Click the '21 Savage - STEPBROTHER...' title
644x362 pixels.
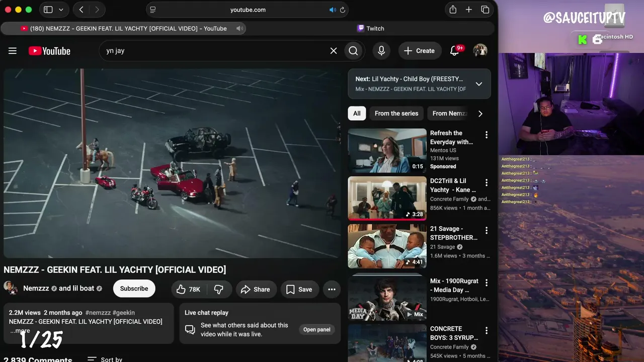point(454,233)
